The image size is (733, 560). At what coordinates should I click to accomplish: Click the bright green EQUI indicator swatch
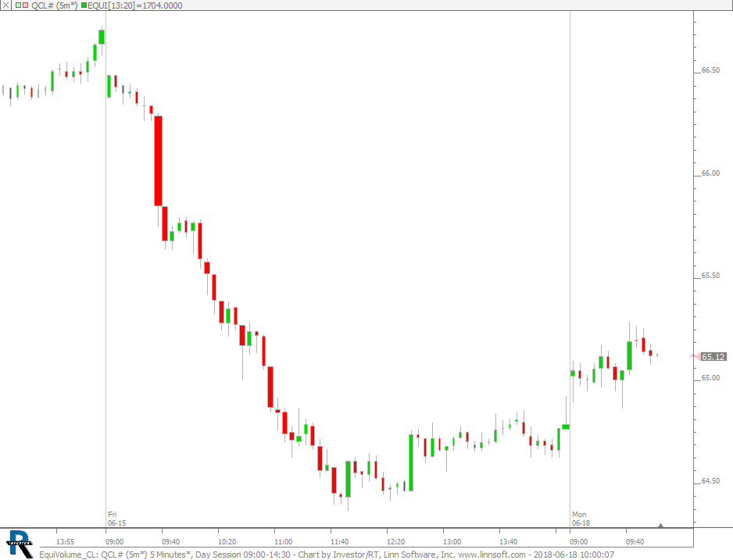pos(84,5)
